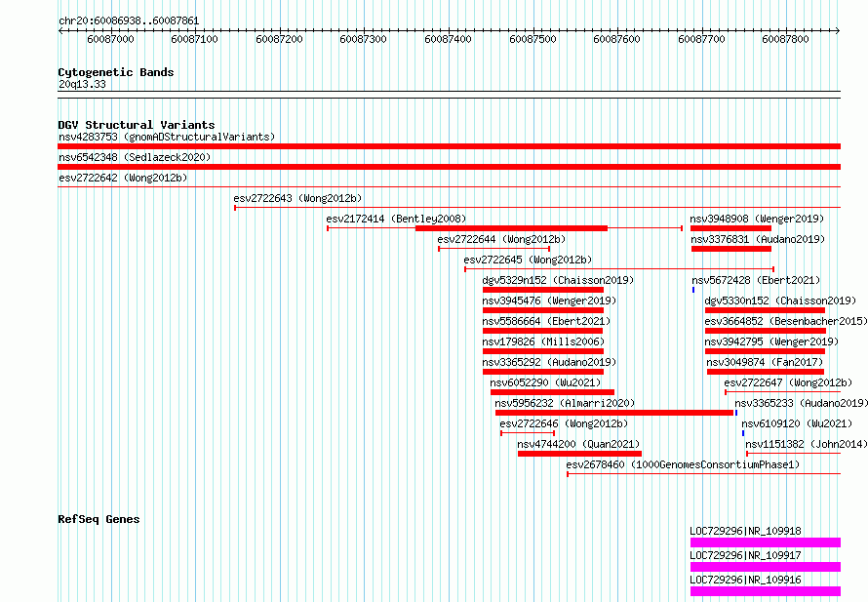Click nsv179826 (Mills2006) label

click(x=543, y=341)
